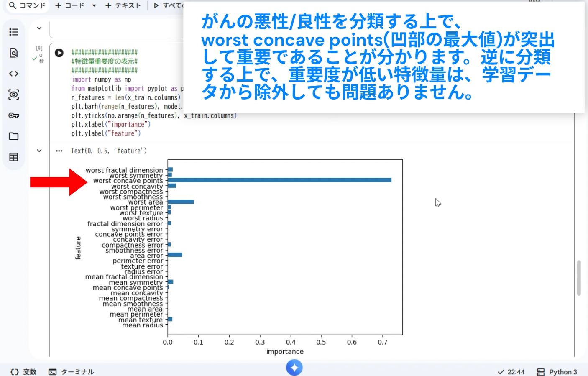The width and height of the screenshot is (588, 376).
Task: Add a new text cell
Action: point(123,5)
